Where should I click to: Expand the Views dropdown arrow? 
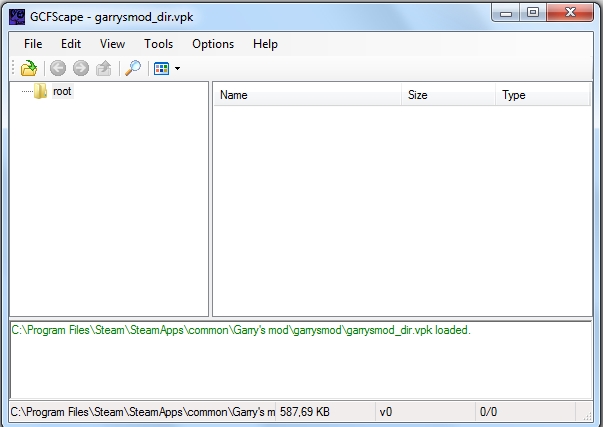[177, 68]
